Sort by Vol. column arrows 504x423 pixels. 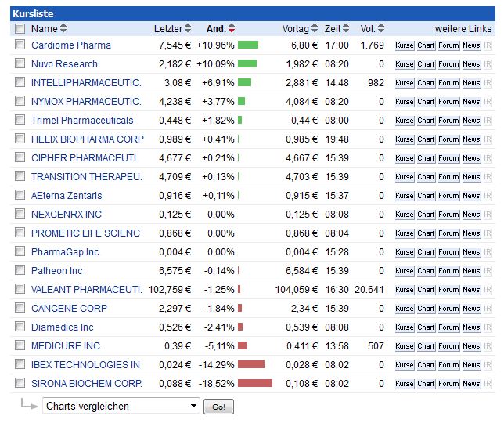(382, 29)
